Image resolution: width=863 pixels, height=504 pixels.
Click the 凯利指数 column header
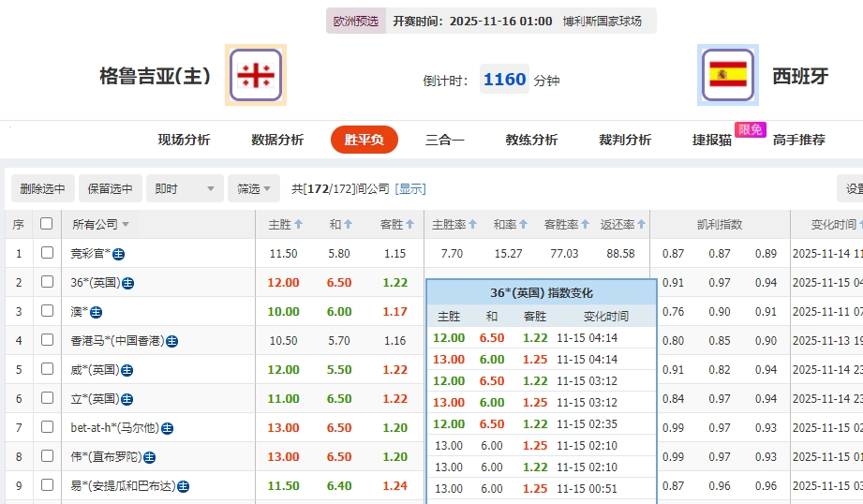tap(720, 225)
